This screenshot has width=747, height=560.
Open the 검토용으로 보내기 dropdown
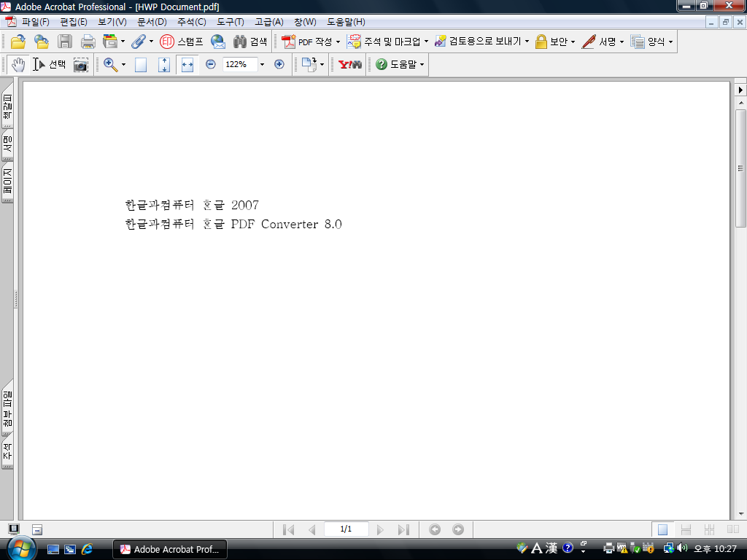click(x=481, y=42)
